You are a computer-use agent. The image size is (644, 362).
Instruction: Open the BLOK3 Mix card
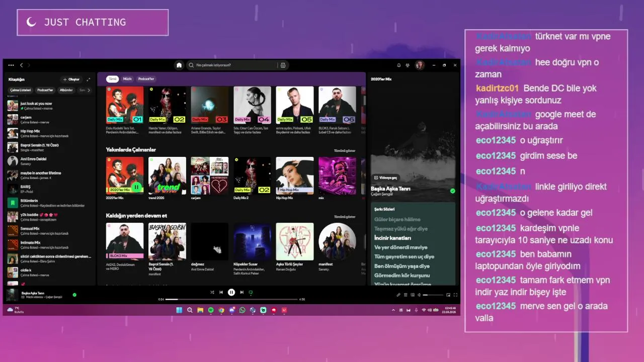pos(125,247)
